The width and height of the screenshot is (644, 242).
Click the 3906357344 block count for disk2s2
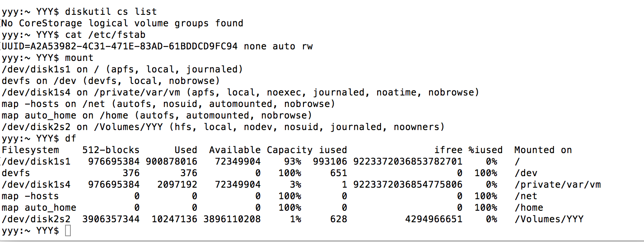pyautogui.click(x=111, y=219)
